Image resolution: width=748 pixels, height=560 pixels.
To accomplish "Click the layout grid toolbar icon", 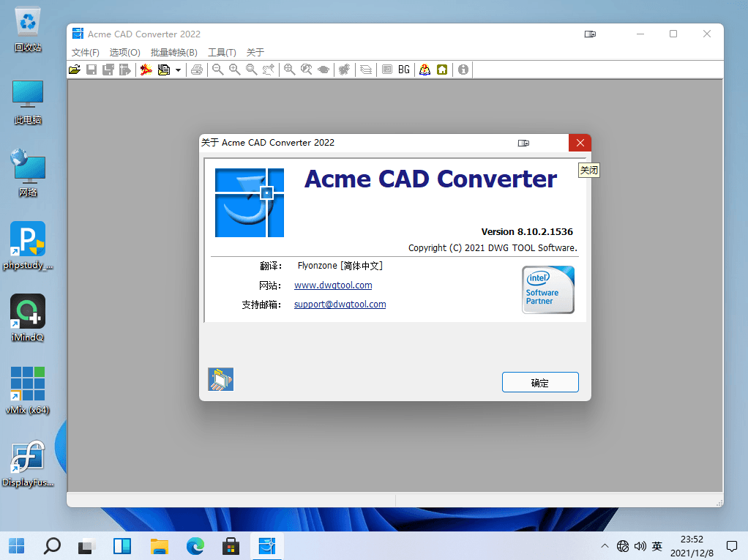I will [387, 70].
